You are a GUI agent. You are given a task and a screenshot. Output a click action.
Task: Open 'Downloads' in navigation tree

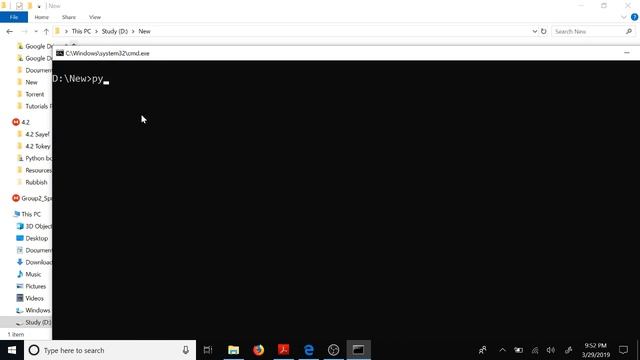pos(34,262)
